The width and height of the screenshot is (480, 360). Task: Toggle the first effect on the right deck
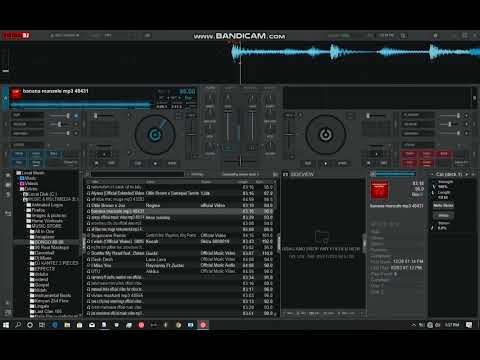(466, 115)
